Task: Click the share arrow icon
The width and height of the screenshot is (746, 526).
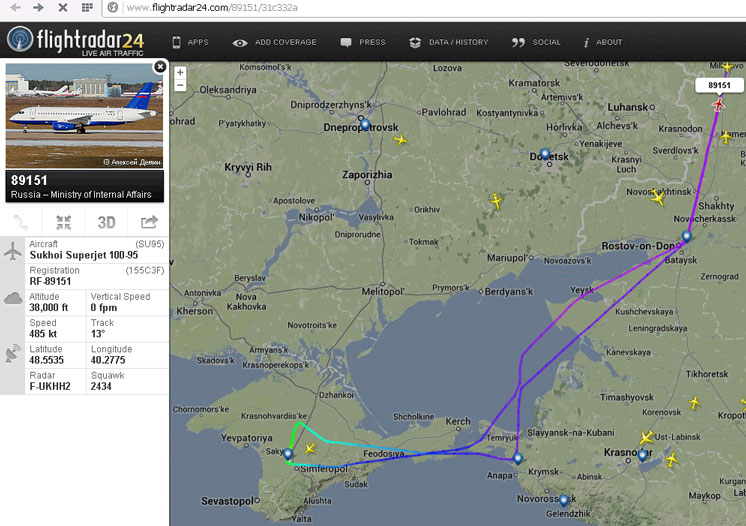Action: click(149, 222)
